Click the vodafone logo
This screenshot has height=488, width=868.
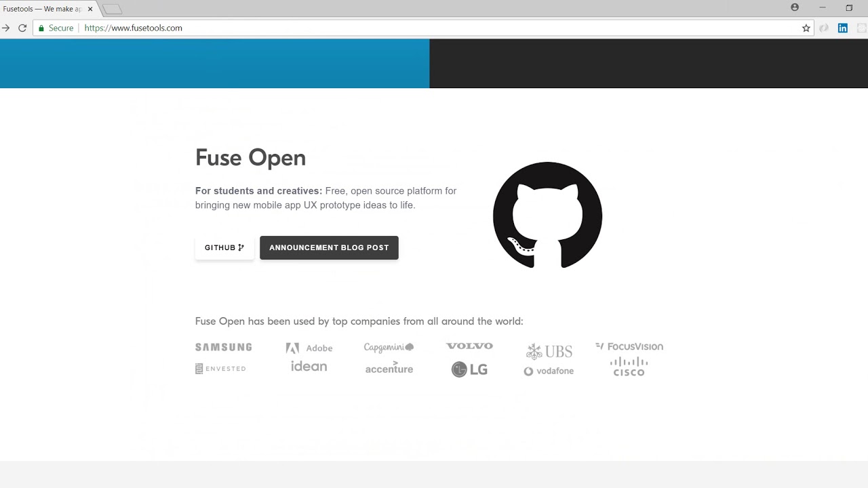tap(549, 371)
